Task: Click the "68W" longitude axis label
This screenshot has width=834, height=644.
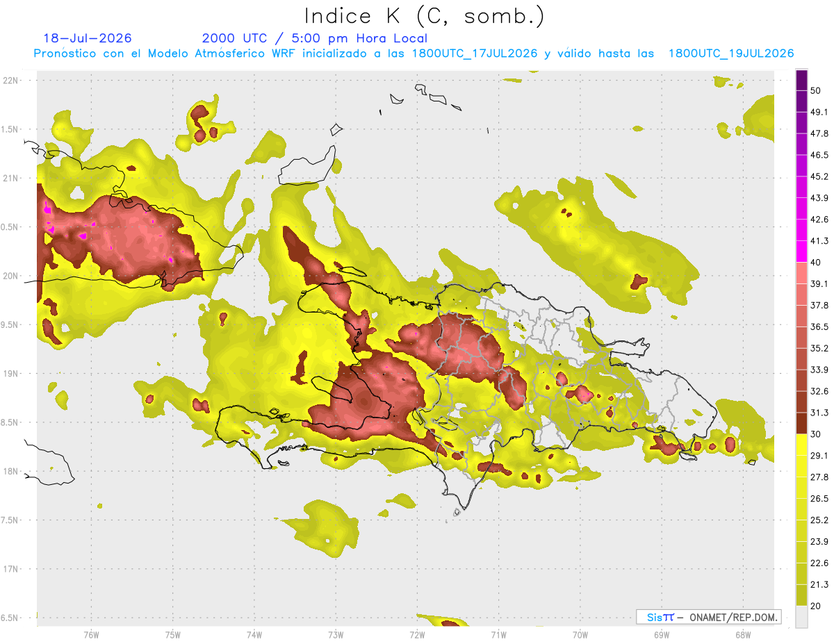Action: [743, 634]
